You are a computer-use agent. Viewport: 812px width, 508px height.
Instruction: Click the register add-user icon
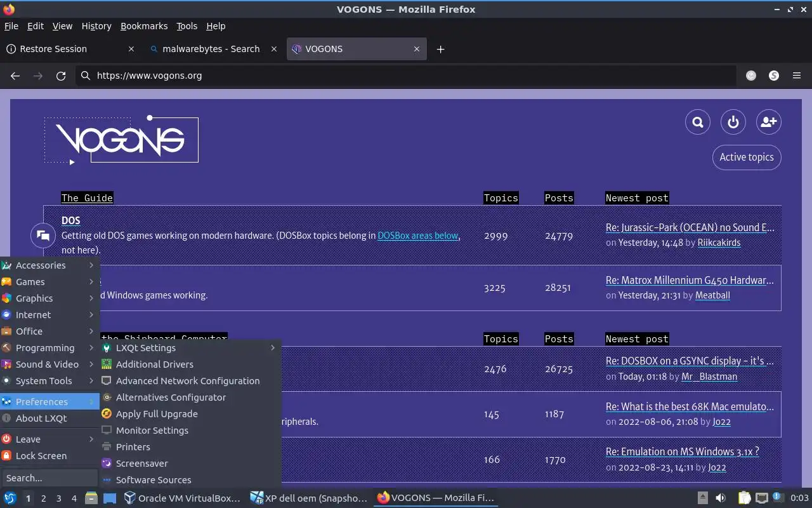pyautogui.click(x=769, y=122)
